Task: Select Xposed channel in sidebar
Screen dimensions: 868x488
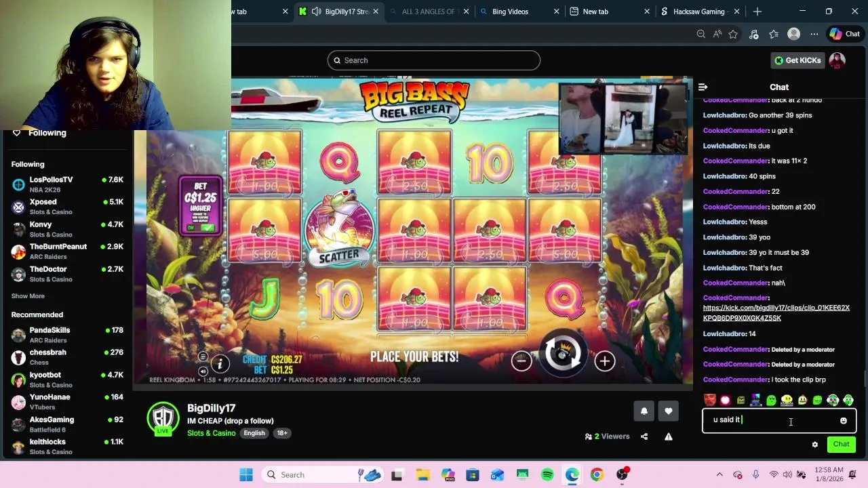Action: (x=67, y=207)
